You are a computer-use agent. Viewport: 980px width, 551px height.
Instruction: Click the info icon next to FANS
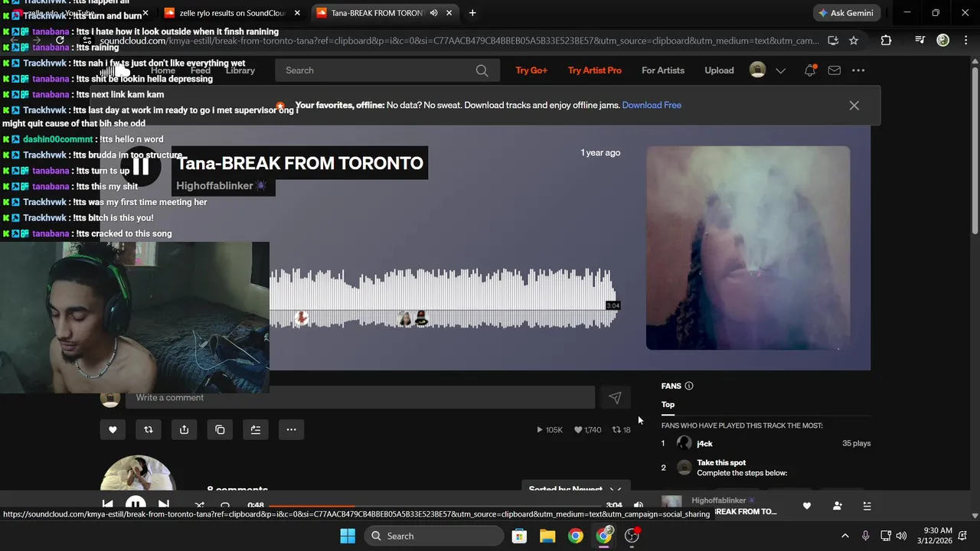click(x=689, y=386)
